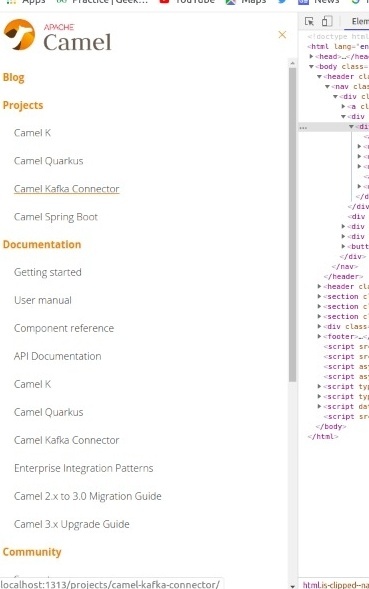Viewport: 369px width, 589px height.
Task: Open the Documentation menu heading
Action: pos(42,245)
